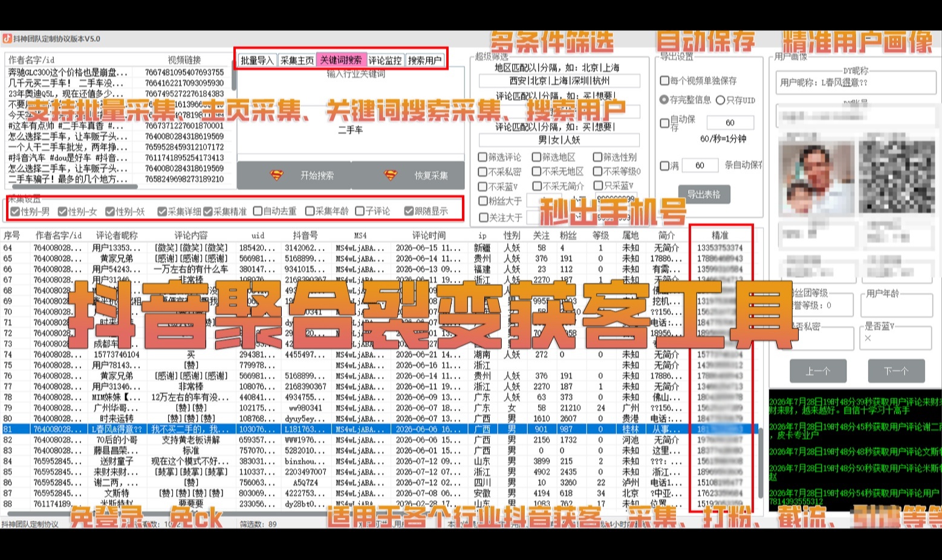Select the video entry 二手车骗子!最多的几个地方
The height and width of the screenshot is (560, 942).
coord(68,179)
